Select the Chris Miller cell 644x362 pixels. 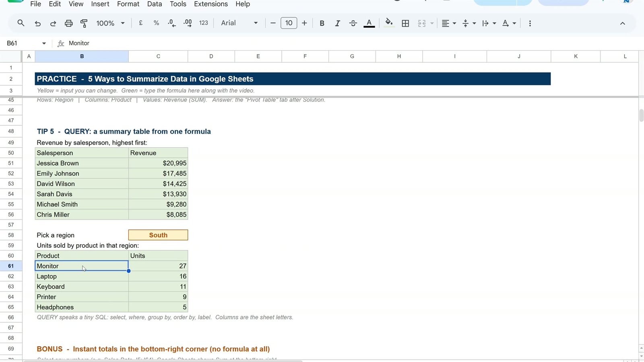pyautogui.click(x=82, y=214)
